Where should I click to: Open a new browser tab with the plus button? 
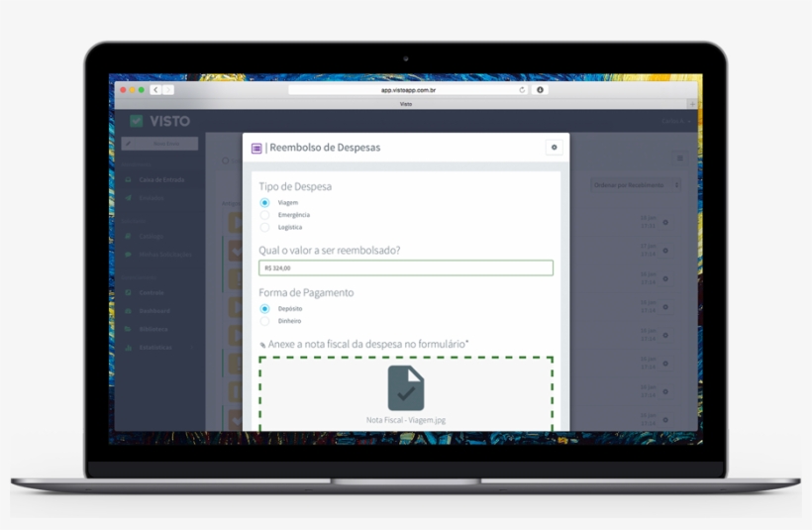point(692,104)
